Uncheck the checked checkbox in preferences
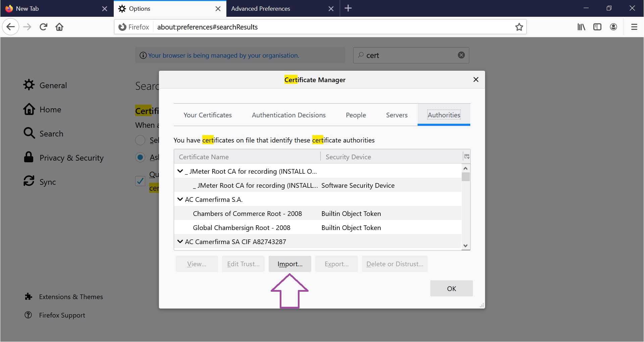The width and height of the screenshot is (644, 342). click(140, 181)
